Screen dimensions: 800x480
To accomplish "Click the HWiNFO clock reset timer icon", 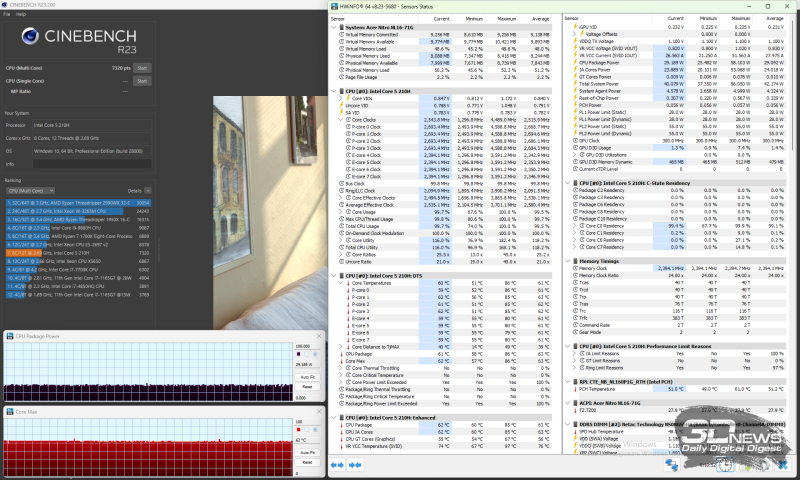I will click(x=724, y=465).
